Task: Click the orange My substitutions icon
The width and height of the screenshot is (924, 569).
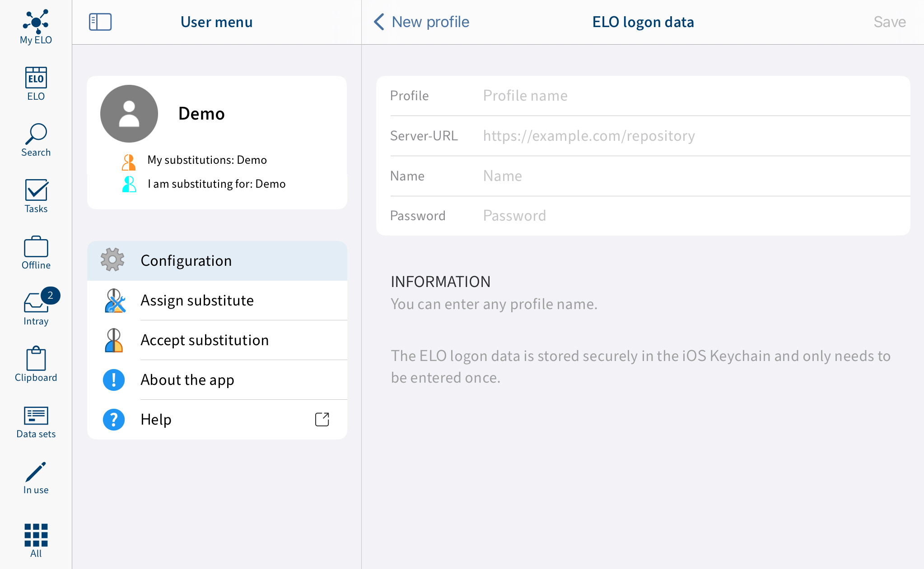Action: point(129,162)
